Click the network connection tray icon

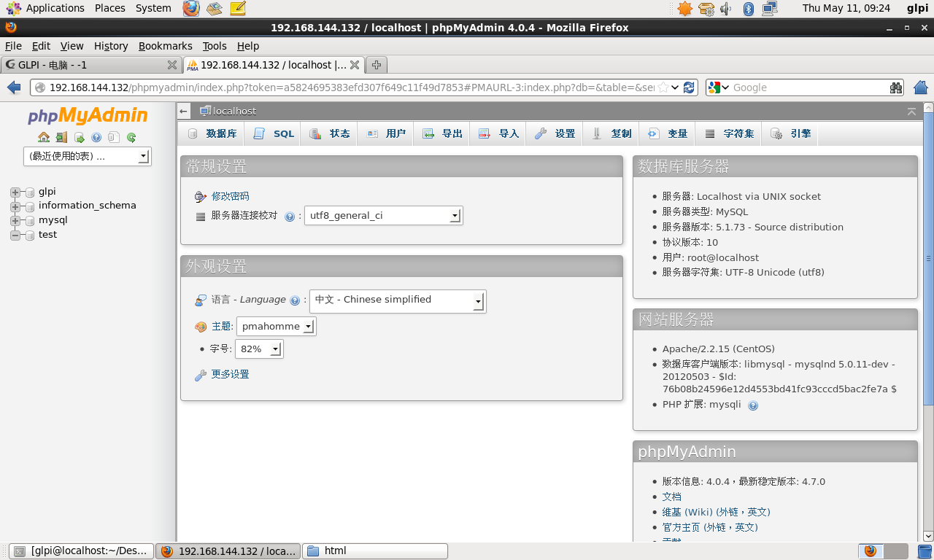pyautogui.click(x=770, y=9)
